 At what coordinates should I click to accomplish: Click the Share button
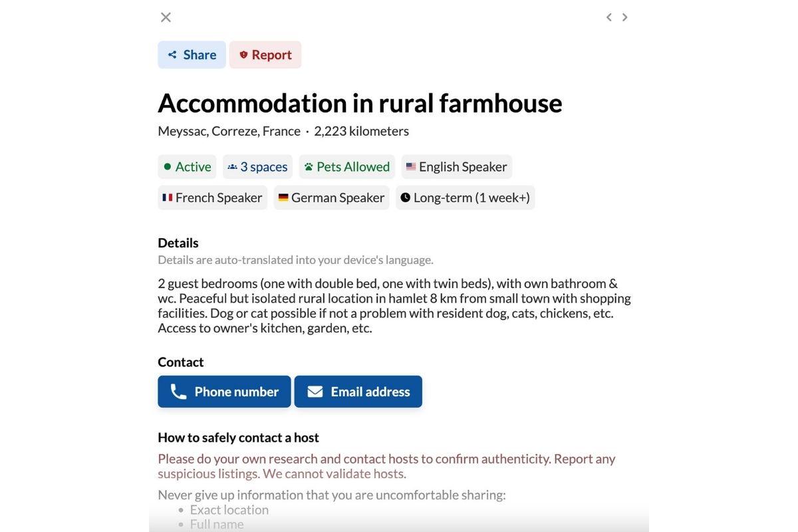pyautogui.click(x=192, y=55)
